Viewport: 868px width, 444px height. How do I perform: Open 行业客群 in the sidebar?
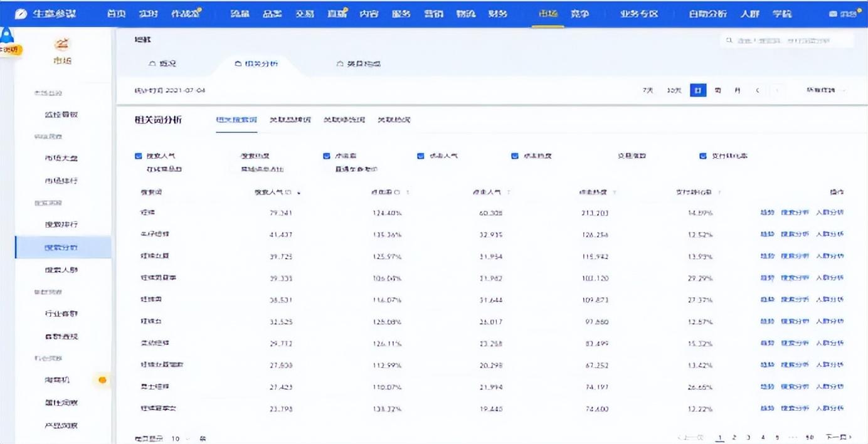tap(61, 314)
